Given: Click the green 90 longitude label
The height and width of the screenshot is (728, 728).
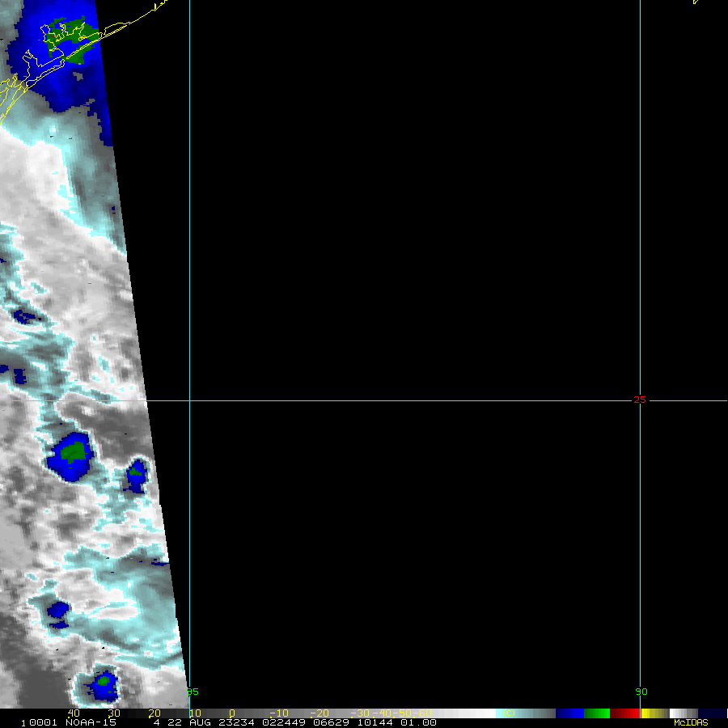Looking at the screenshot, I should [641, 692].
